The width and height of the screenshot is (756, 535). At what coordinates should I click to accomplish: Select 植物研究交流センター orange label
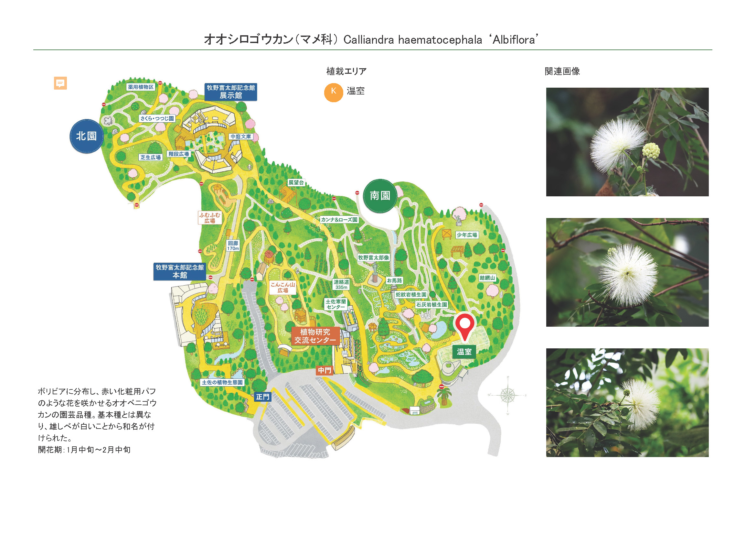point(315,336)
